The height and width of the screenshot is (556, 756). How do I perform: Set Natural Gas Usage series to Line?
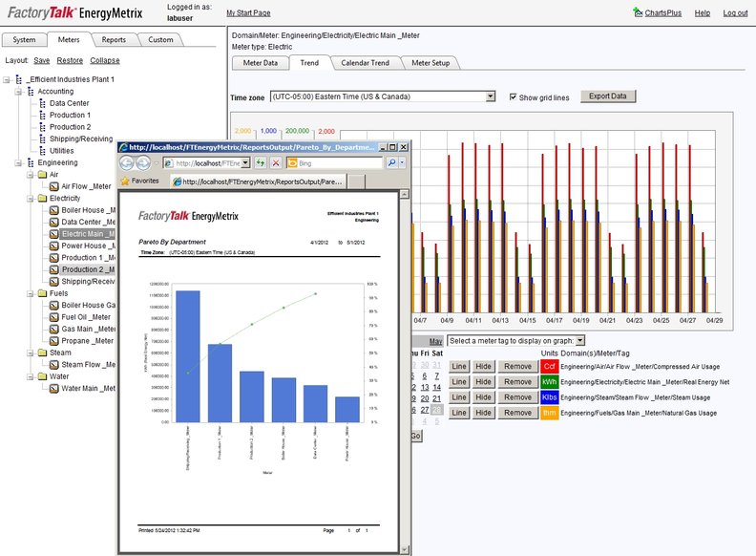click(x=459, y=413)
